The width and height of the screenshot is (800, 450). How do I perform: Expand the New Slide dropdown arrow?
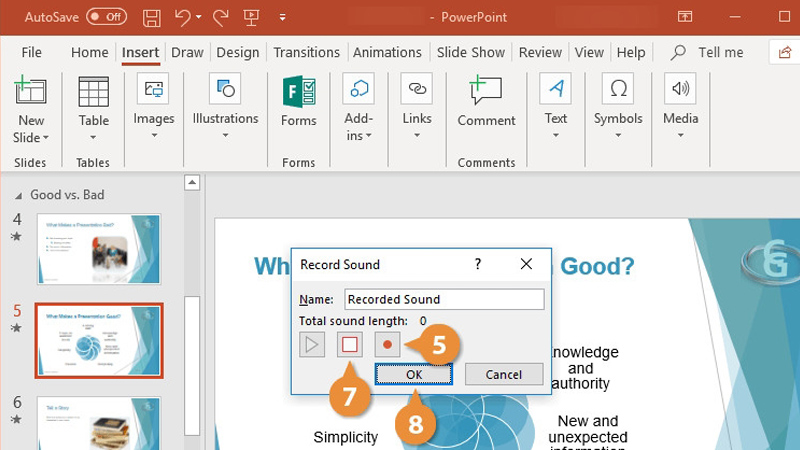45,138
